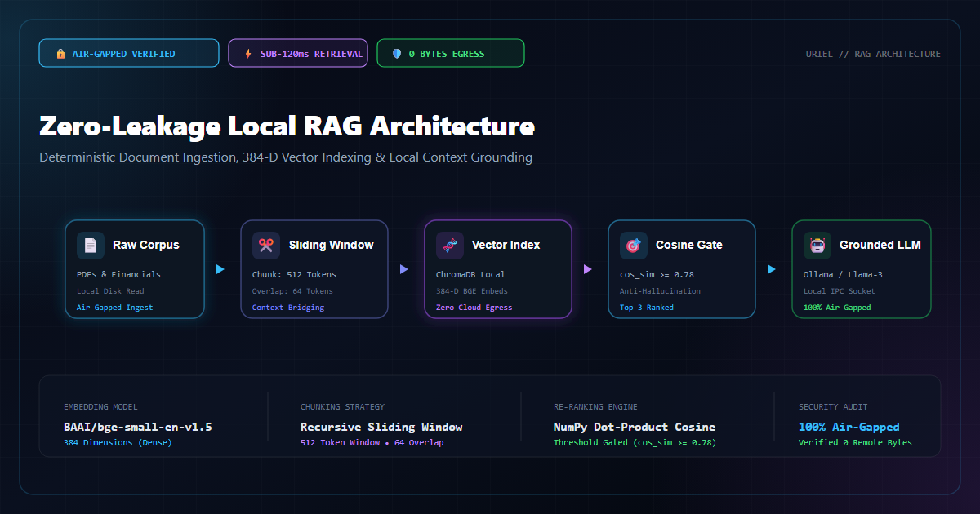Click the 'RE-RANKING ENGINE' heading
Image resolution: width=980 pixels, height=514 pixels.
(x=595, y=407)
